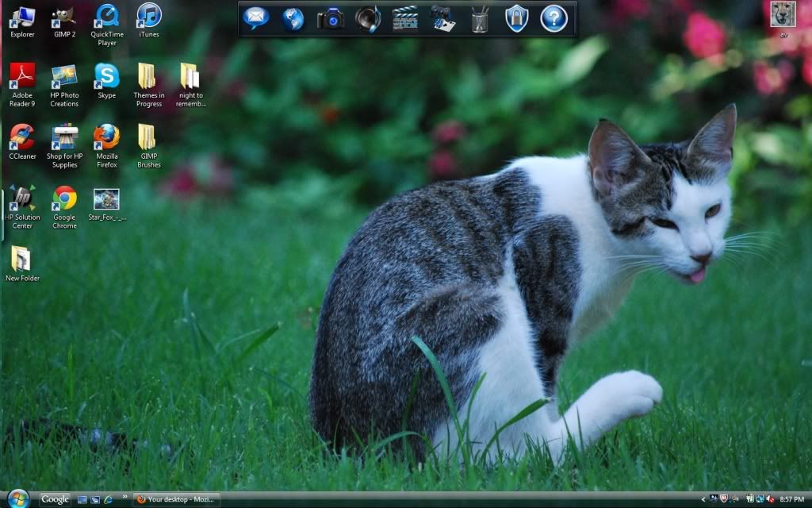Click the padlock shield security icon
This screenshot has width=812, height=508.
(x=517, y=18)
